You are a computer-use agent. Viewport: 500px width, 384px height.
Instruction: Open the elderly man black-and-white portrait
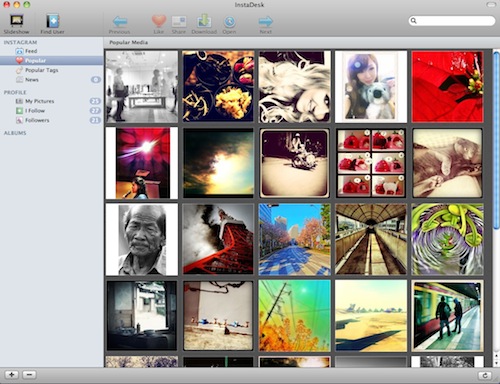pyautogui.click(x=142, y=240)
